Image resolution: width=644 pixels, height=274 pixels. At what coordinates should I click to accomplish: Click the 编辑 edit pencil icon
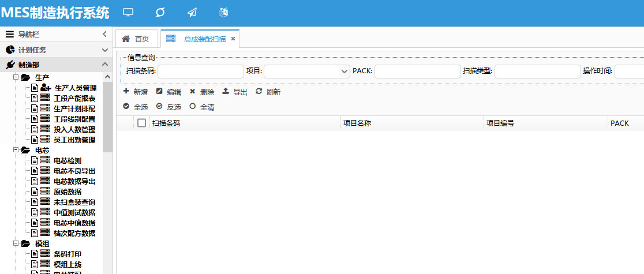click(159, 92)
